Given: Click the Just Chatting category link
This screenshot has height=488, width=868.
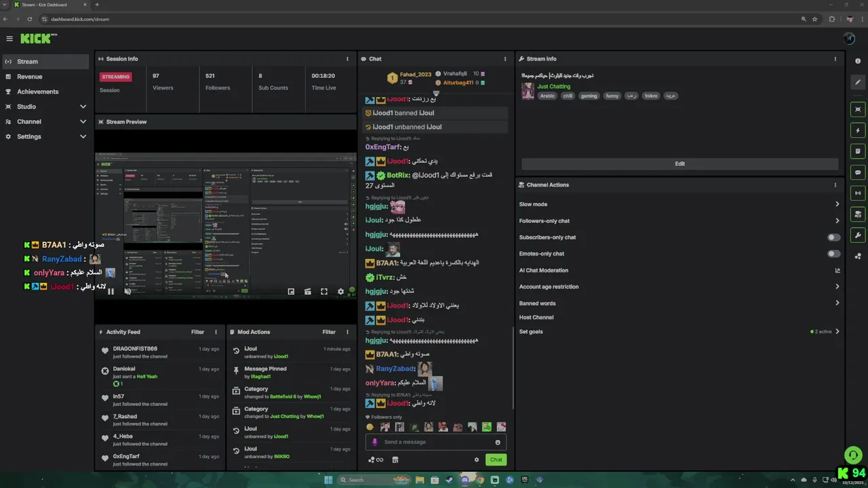Looking at the screenshot, I should [x=554, y=87].
